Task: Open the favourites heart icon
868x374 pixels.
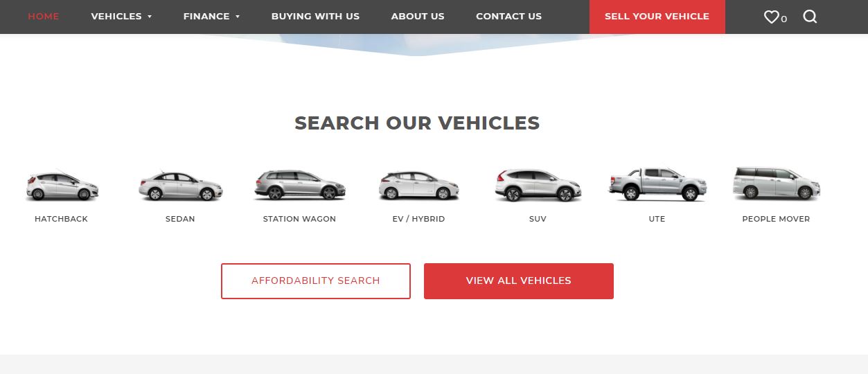Action: click(x=771, y=17)
